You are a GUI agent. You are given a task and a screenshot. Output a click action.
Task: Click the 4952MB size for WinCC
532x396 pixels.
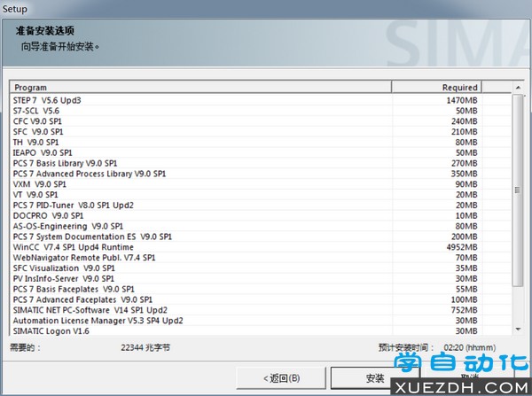point(462,247)
